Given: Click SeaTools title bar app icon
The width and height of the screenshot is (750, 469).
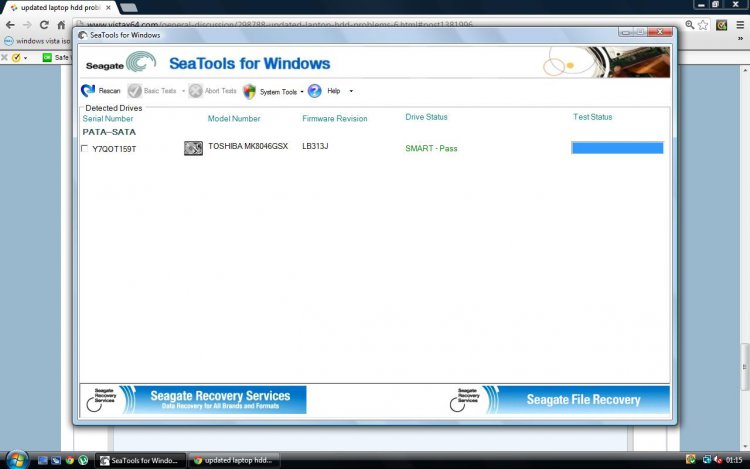Looking at the screenshot, I should click(83, 35).
